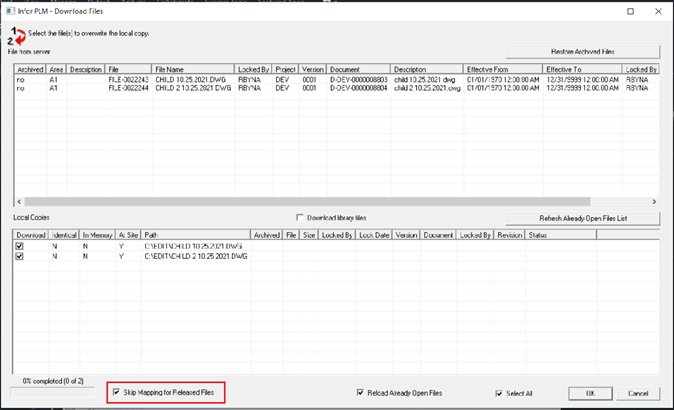Sort local copies by Path column
Image resolution: width=674 pixels, height=410 pixels.
[195, 235]
